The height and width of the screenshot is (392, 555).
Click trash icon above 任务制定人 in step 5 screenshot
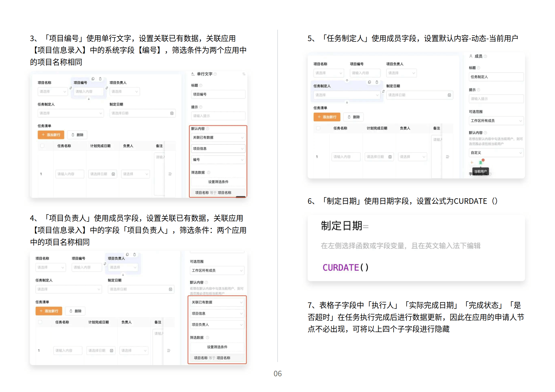coord(377,82)
